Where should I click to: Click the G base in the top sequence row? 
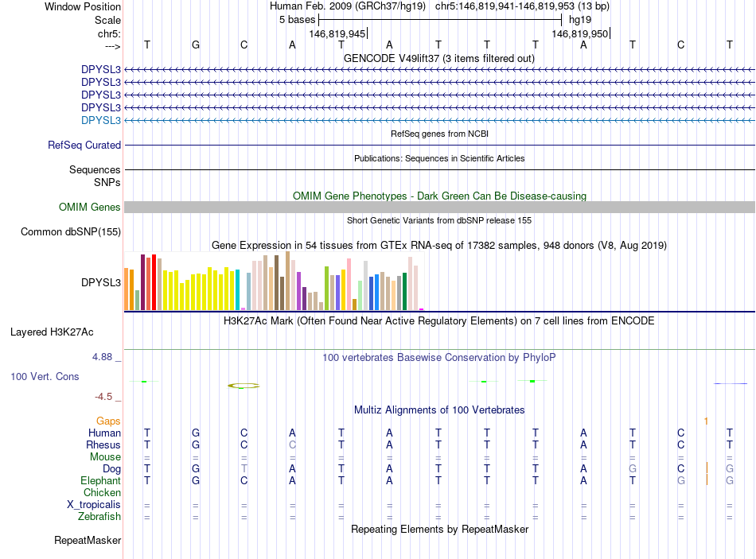[196, 45]
